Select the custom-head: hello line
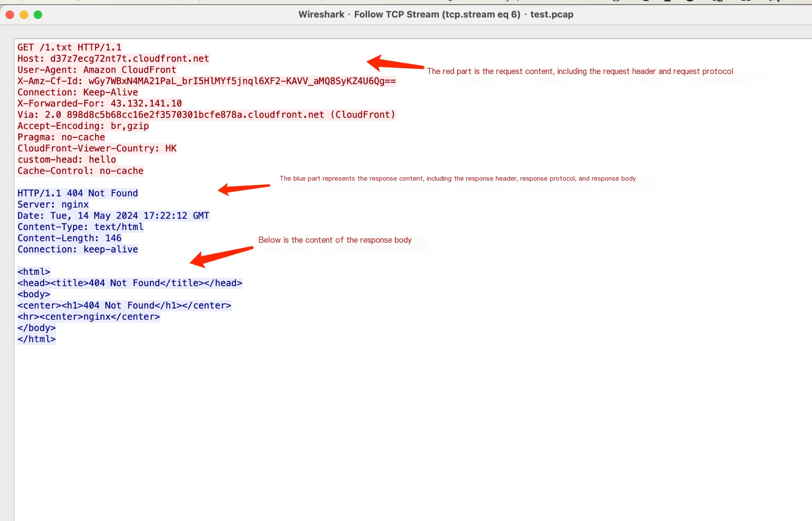The width and height of the screenshot is (812, 521). coord(67,159)
